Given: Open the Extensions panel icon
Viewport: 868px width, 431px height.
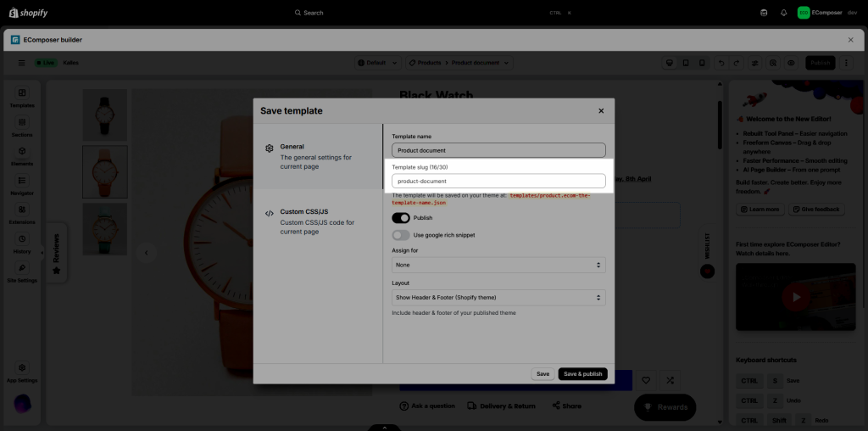Looking at the screenshot, I should 22,210.
